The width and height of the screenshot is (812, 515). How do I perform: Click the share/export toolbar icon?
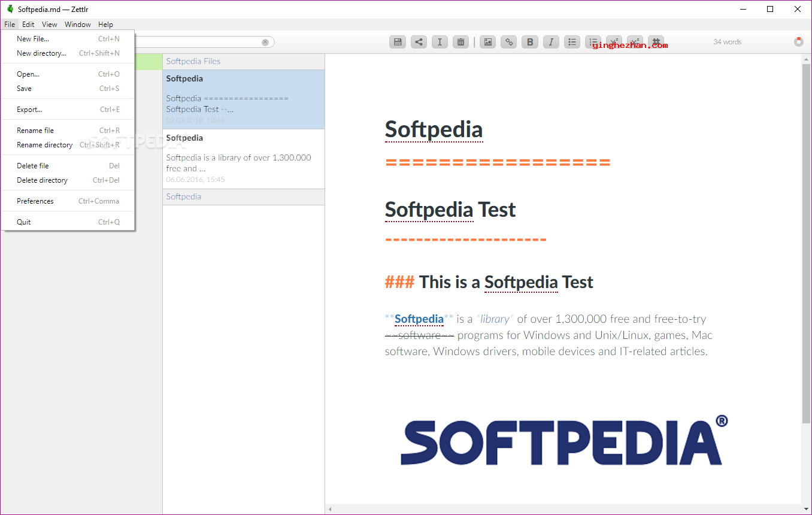pyautogui.click(x=419, y=42)
